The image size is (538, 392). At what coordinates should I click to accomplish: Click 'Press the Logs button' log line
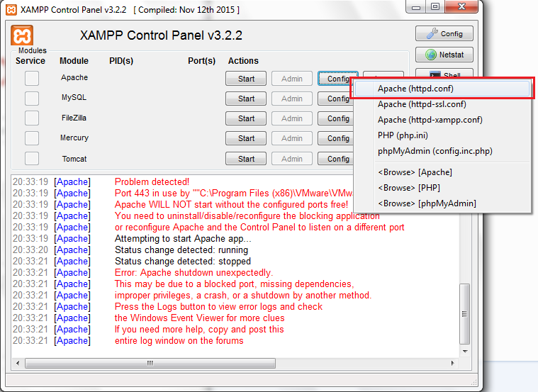point(218,306)
